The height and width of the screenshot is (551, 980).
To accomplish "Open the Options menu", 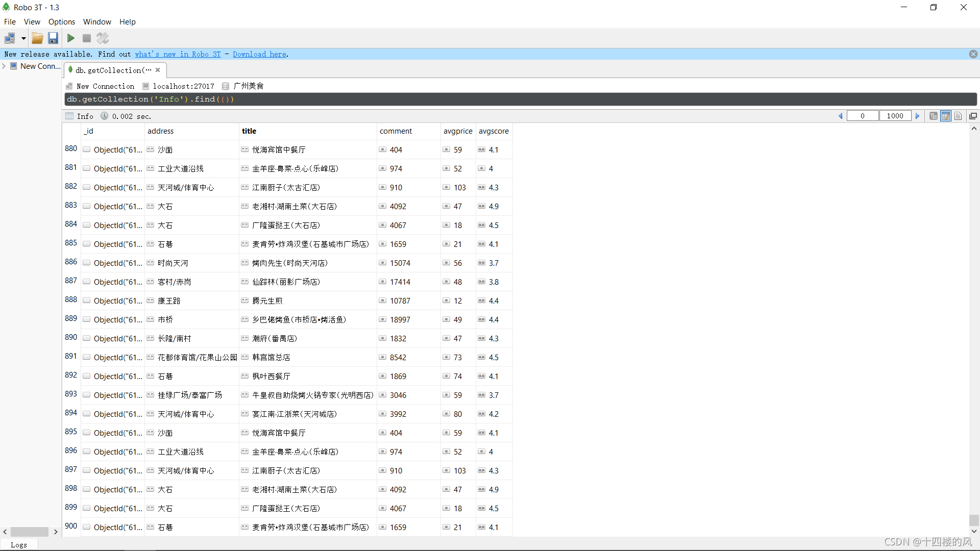I will 61,22.
